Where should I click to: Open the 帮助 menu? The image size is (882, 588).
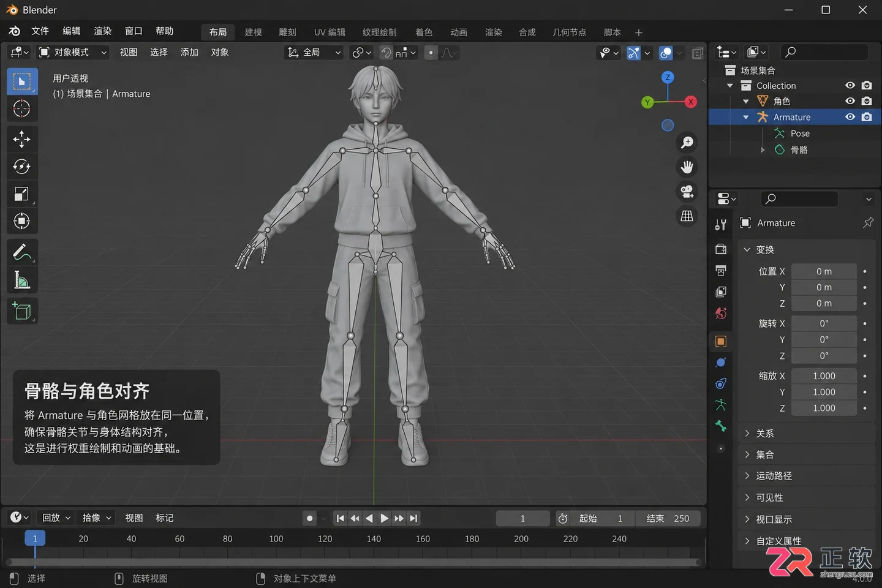165,31
